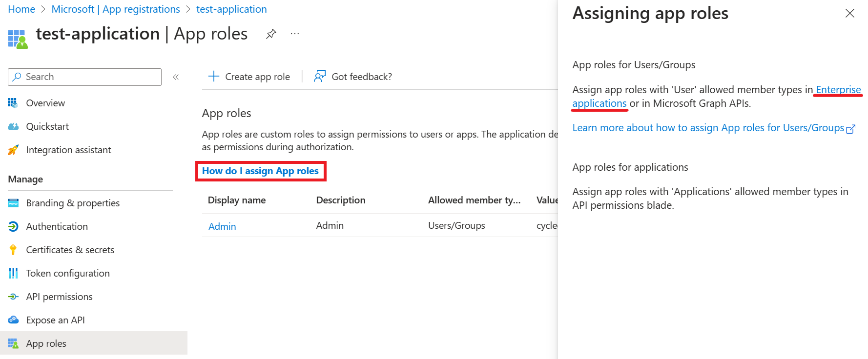The height and width of the screenshot is (359, 868).
Task: Go to Microsoft | App registrations breadcrumb
Action: (x=116, y=9)
